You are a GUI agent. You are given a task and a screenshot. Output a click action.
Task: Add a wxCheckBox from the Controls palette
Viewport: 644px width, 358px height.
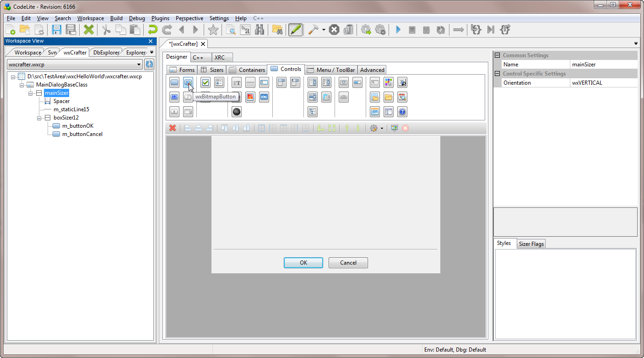tap(206, 83)
